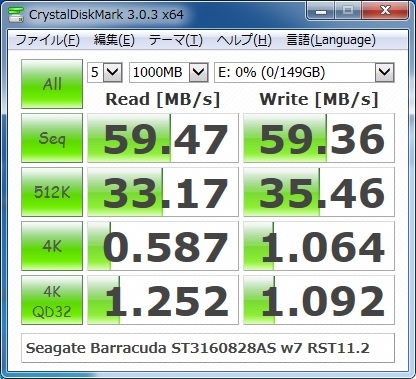Click the Write [MB/s] column header
The image size is (416, 379).
(x=319, y=99)
